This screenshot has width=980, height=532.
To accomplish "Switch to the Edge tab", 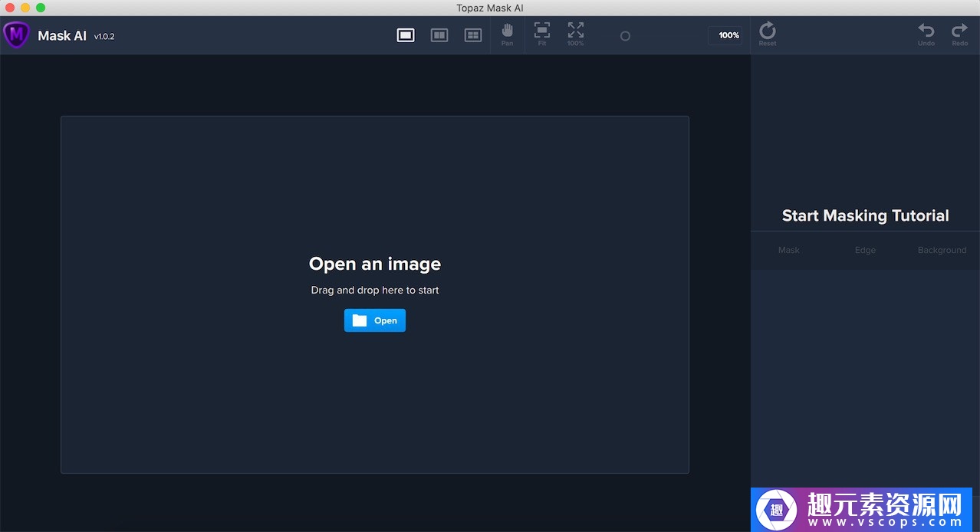I will coord(865,250).
